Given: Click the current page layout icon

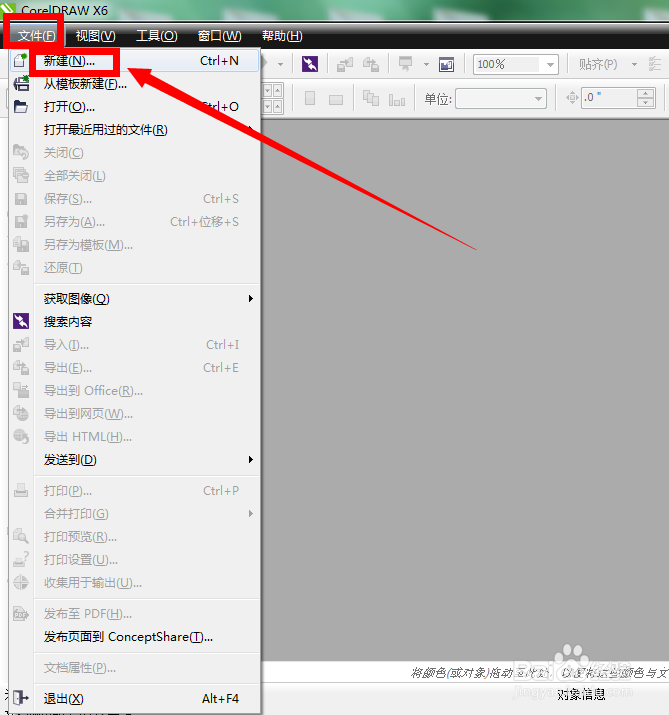Looking at the screenshot, I should (x=397, y=99).
